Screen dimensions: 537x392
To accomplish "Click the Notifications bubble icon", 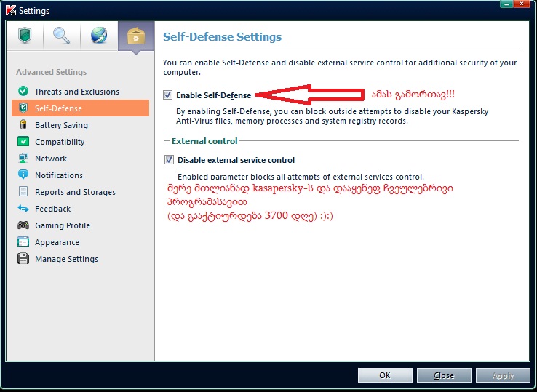I will pos(23,175).
